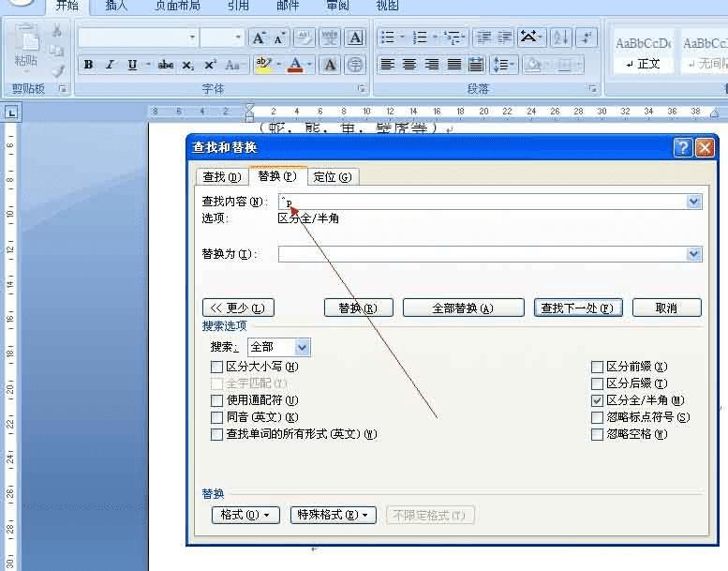Click the Decrease Indent icon
Viewport: 728px width, 571px height.
484,38
